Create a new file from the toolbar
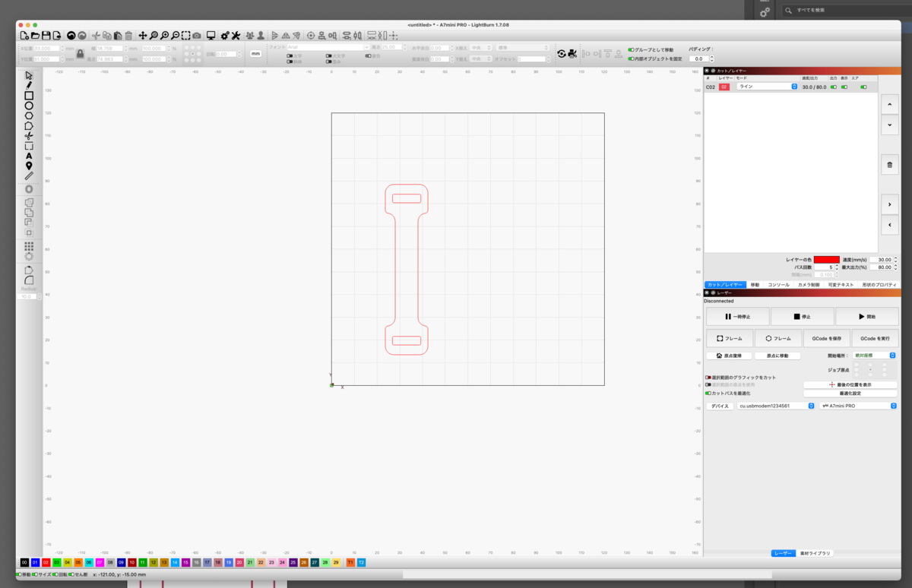The image size is (912, 588). tap(24, 35)
